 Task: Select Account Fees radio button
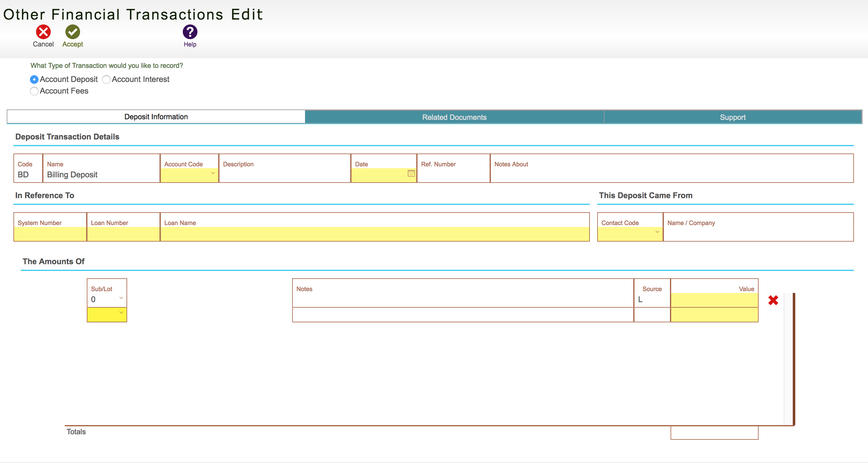(x=34, y=91)
